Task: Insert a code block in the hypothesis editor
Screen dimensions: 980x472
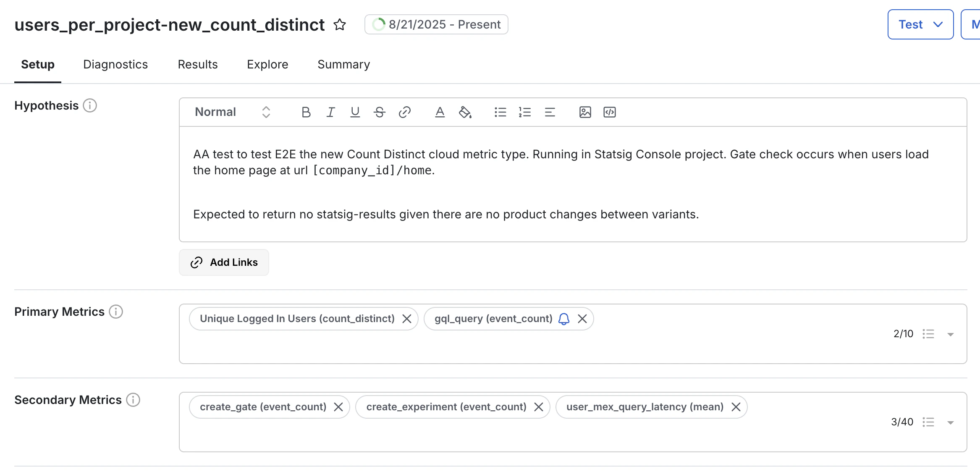Action: tap(609, 112)
